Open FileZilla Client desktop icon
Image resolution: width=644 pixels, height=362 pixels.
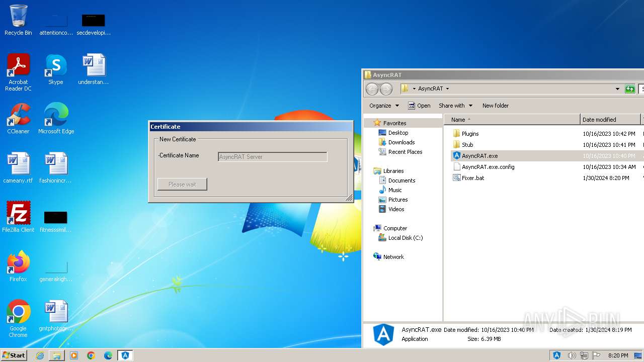click(x=18, y=217)
